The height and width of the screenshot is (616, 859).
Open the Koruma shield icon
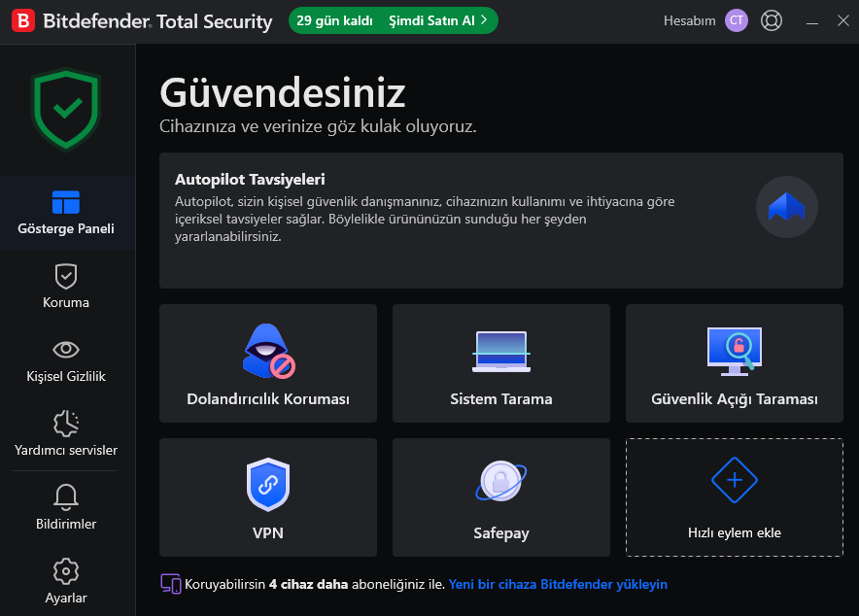tap(66, 276)
